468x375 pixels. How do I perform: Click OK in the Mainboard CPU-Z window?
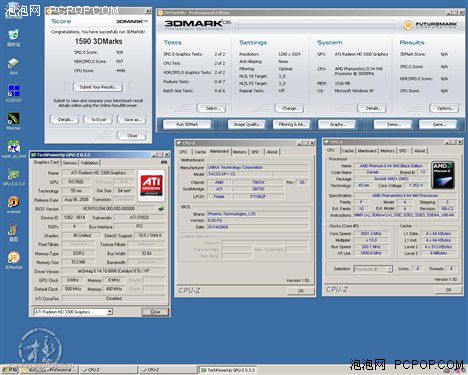point(301,291)
